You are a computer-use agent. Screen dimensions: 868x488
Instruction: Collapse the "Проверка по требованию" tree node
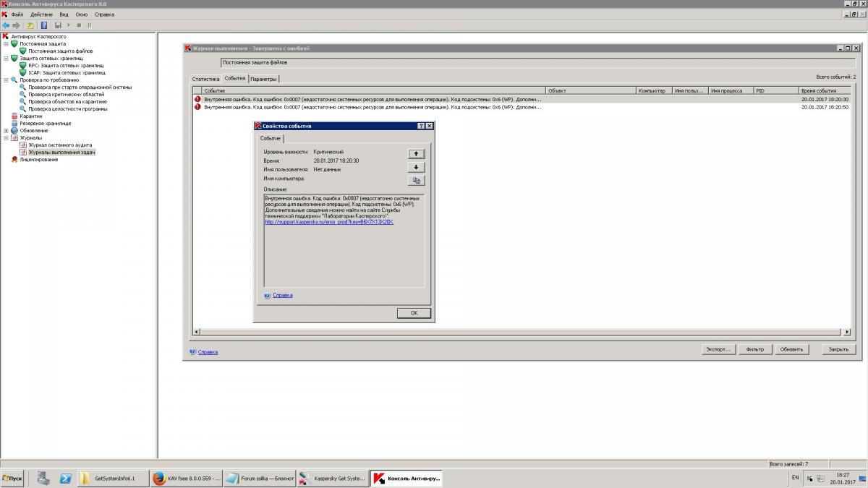[6, 80]
